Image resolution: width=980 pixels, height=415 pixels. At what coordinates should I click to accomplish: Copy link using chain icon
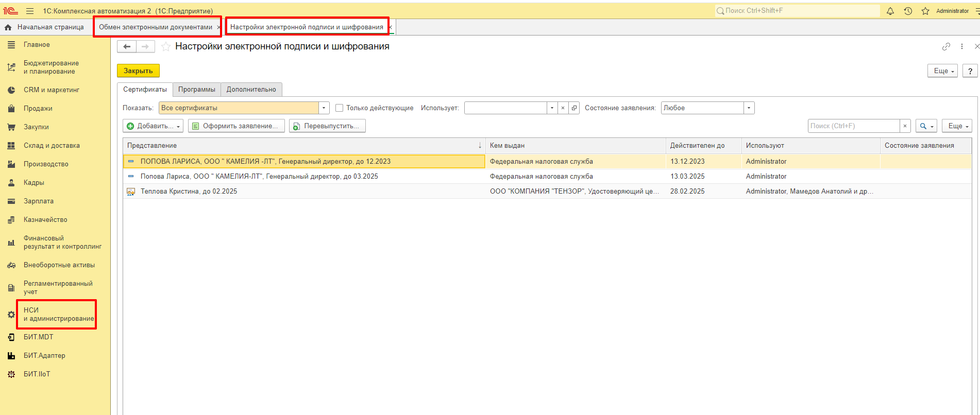click(946, 47)
